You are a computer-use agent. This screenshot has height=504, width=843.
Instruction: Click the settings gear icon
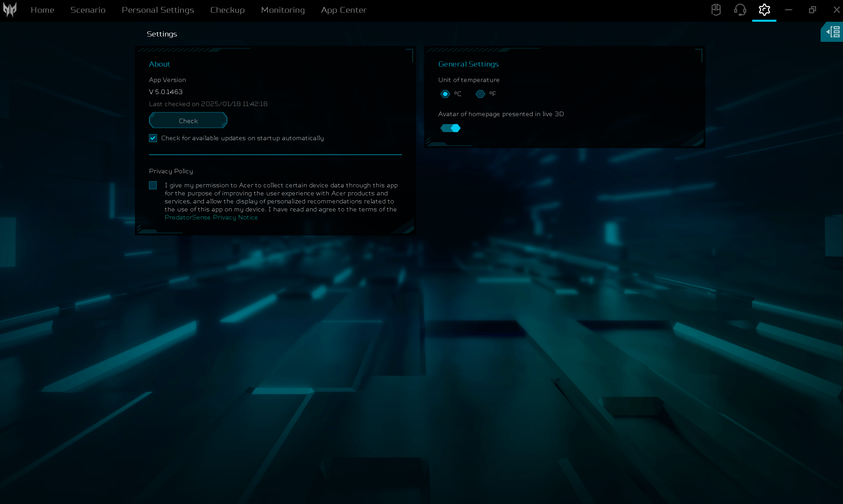pyautogui.click(x=764, y=9)
